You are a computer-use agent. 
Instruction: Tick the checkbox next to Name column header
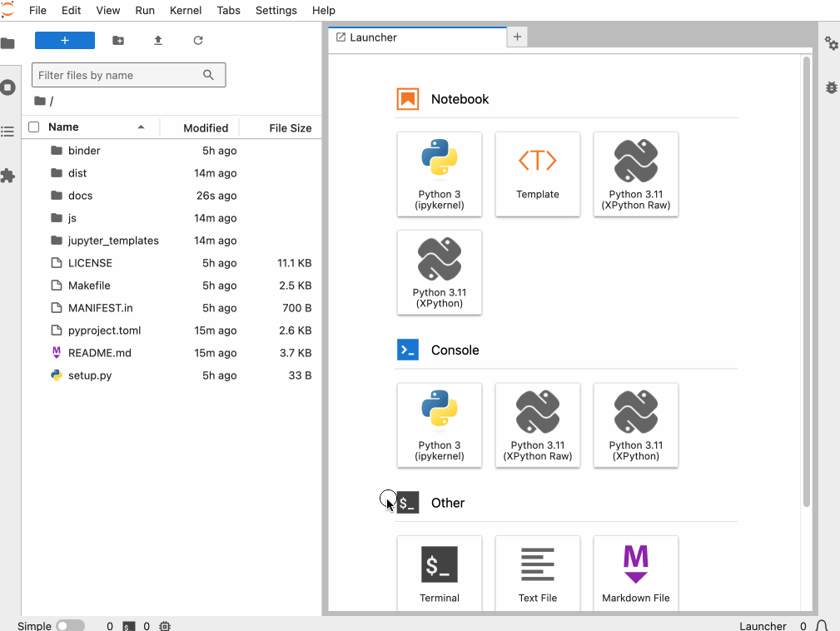click(x=34, y=127)
